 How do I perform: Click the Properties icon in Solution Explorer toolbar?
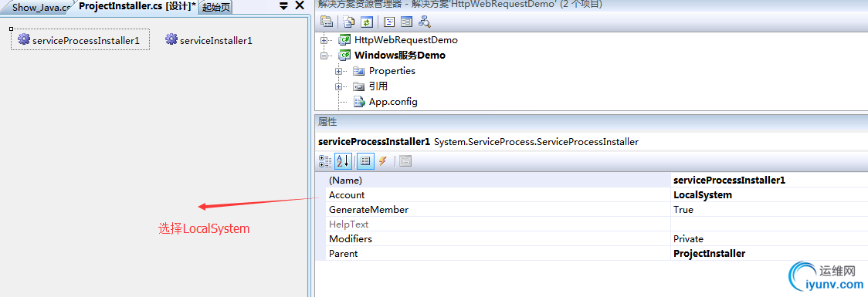(x=327, y=22)
